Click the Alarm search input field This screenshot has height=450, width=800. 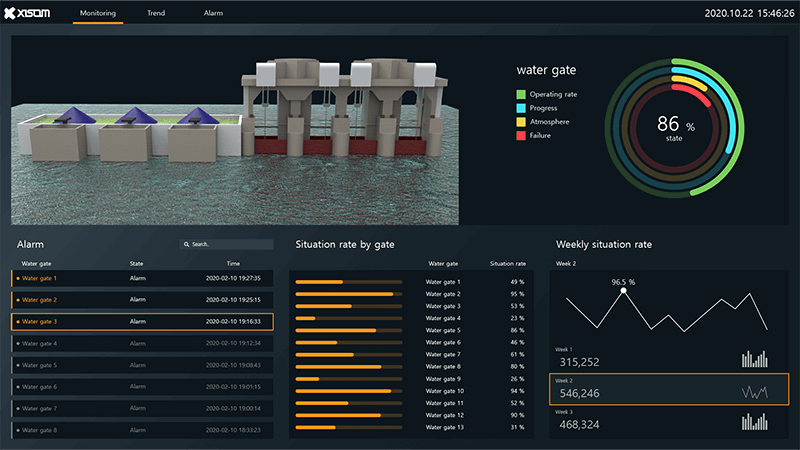point(230,244)
